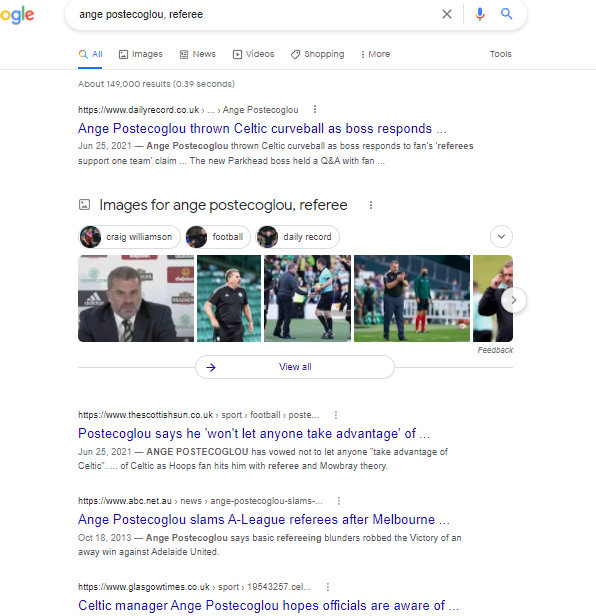Viewport: 596px width, 616px height.
Task: Open the search Tools options
Action: click(501, 54)
